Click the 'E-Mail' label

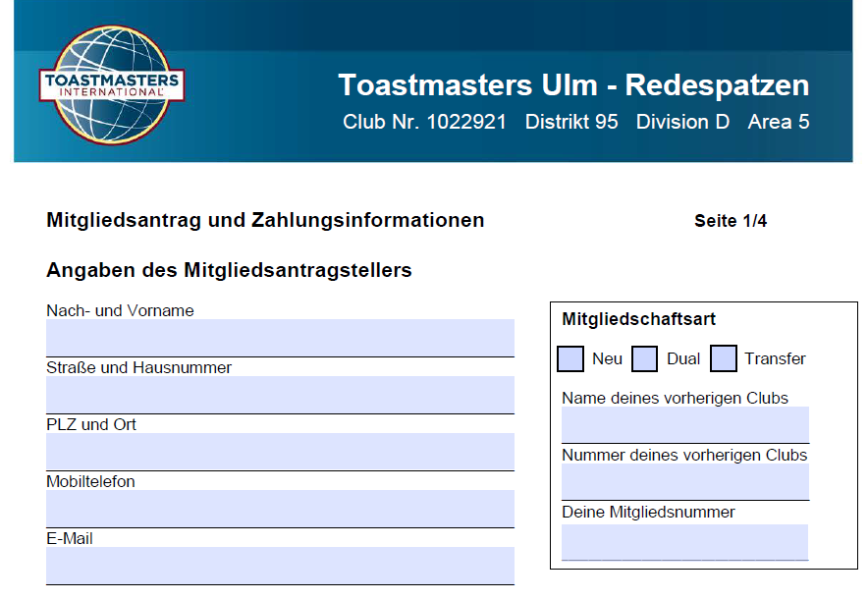70,538
